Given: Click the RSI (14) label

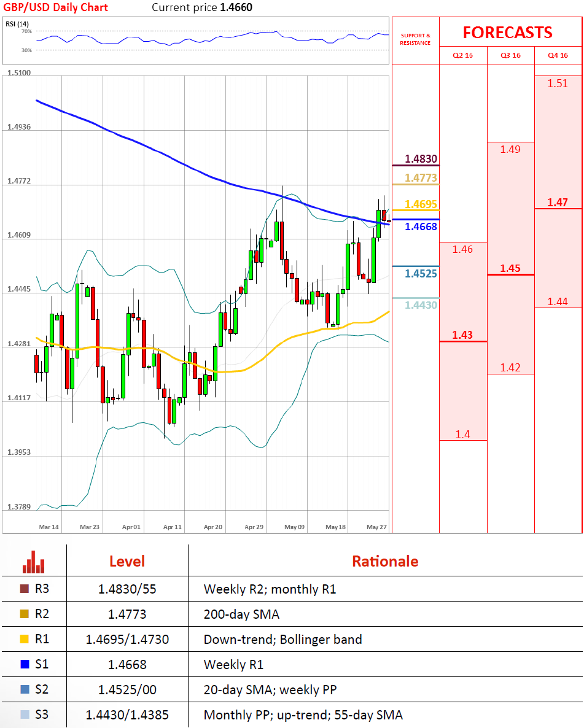Looking at the screenshot, I should click(17, 24).
